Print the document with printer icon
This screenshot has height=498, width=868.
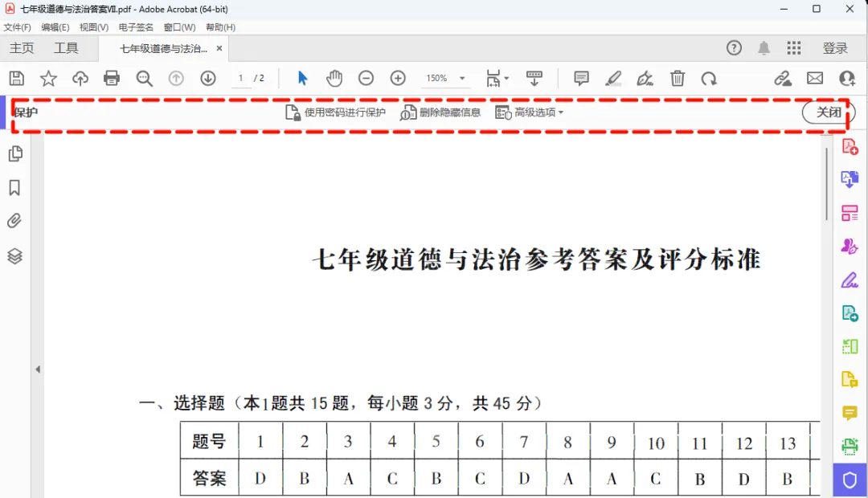pyautogui.click(x=112, y=79)
